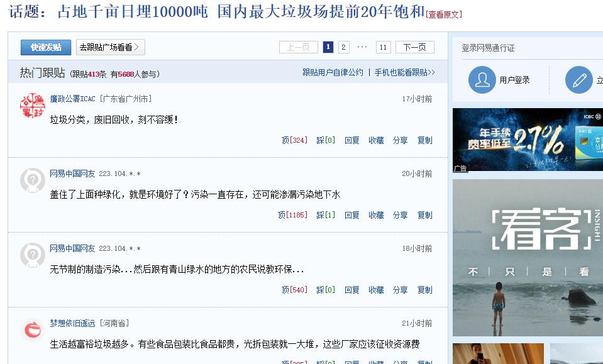Open 跟贴用户自律公约 link
Image resolution: width=603 pixels, height=364 pixels.
point(333,72)
